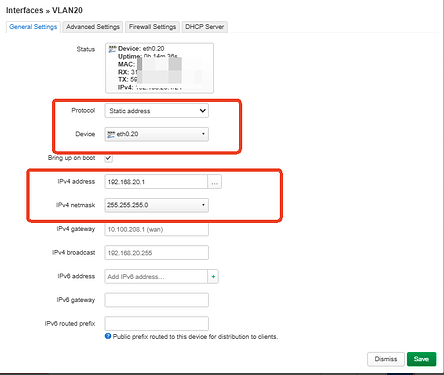Click the green Save button

point(421,359)
